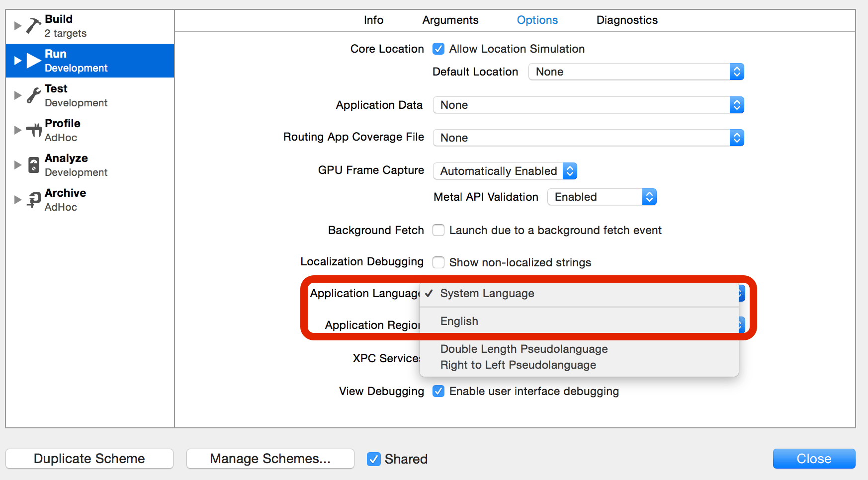The width and height of the screenshot is (868, 480).
Task: Select the Test scheme wrench icon
Action: point(32,95)
